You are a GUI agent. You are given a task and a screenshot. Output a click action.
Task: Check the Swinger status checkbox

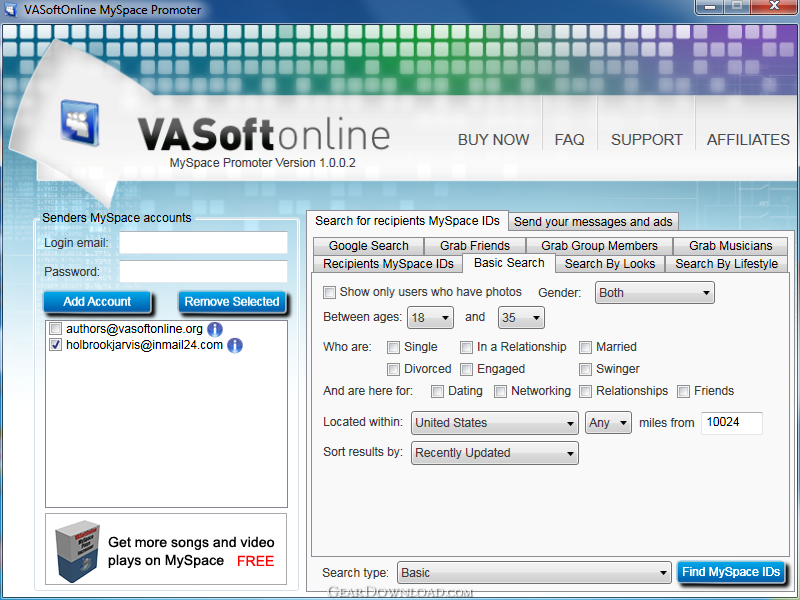pos(585,369)
